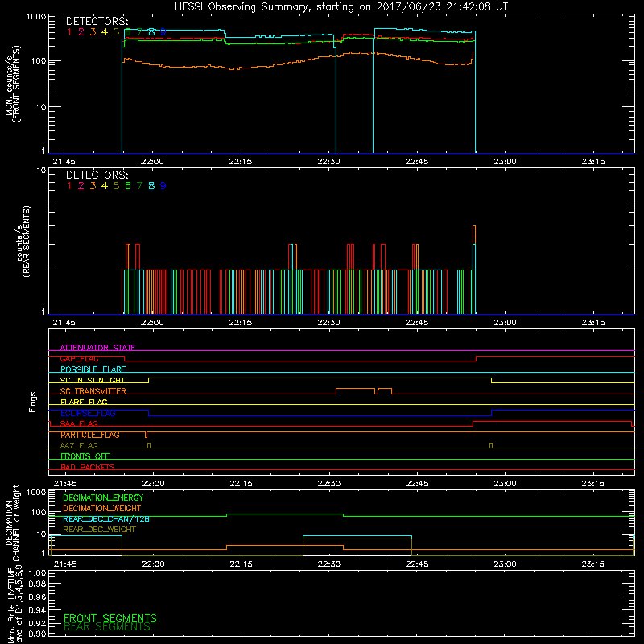Click the GAP_FLAG label
This screenshot has width=644, height=644.
(79, 358)
